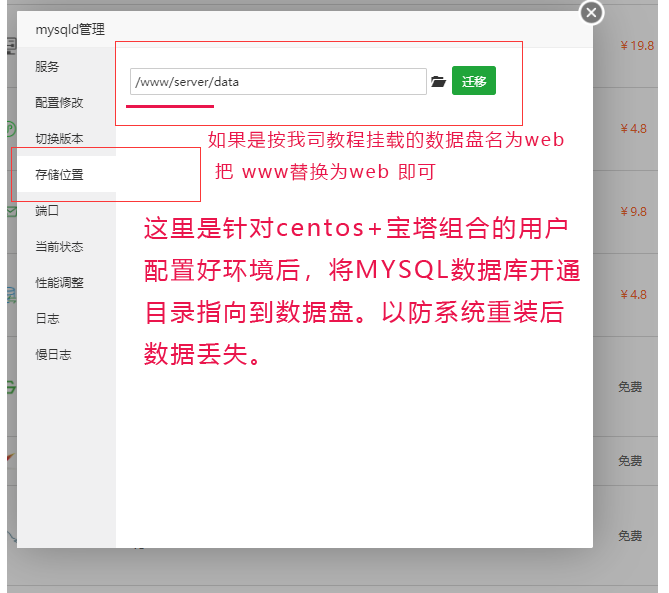Open the 服务 section in sidebar
The height and width of the screenshot is (593, 669).
click(x=47, y=67)
